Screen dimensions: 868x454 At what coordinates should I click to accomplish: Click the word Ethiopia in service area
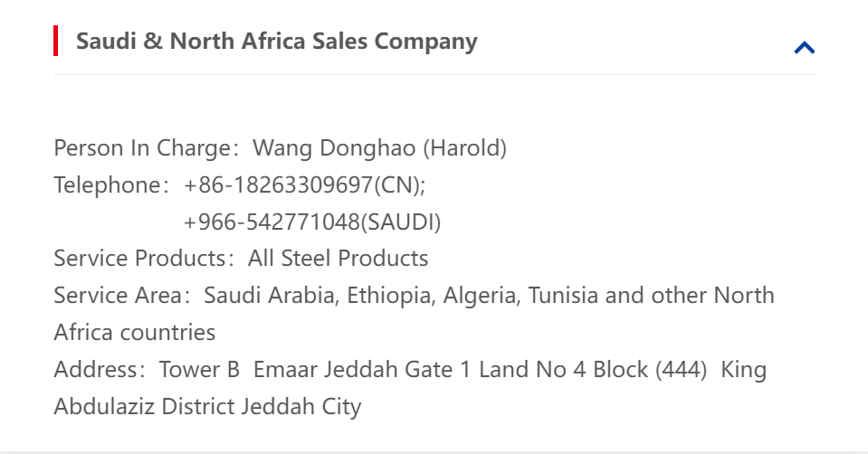pos(388,297)
